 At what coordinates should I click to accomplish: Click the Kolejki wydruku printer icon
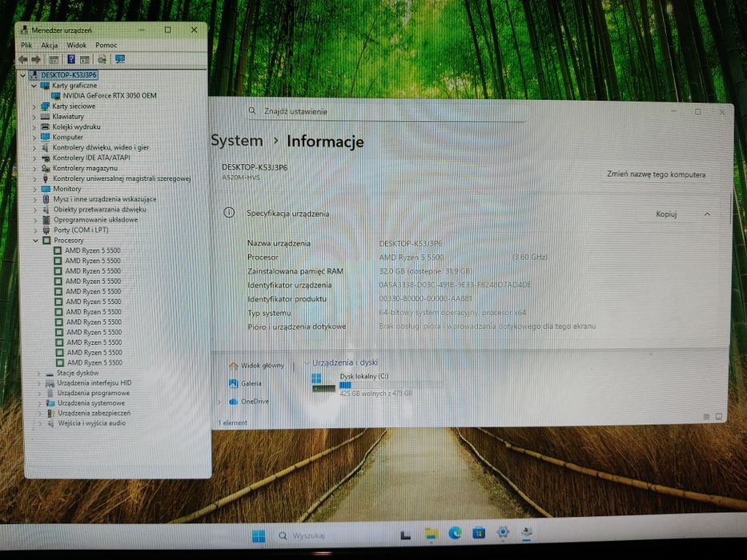[46, 127]
